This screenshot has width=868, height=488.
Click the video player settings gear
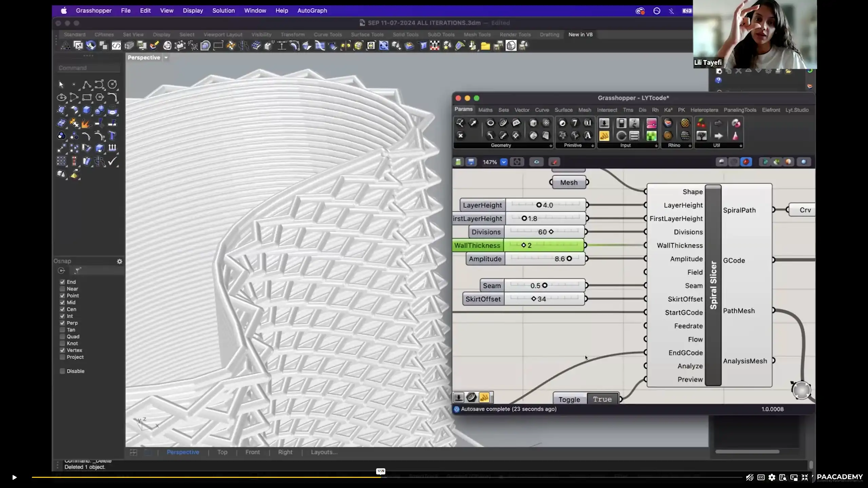click(772, 477)
